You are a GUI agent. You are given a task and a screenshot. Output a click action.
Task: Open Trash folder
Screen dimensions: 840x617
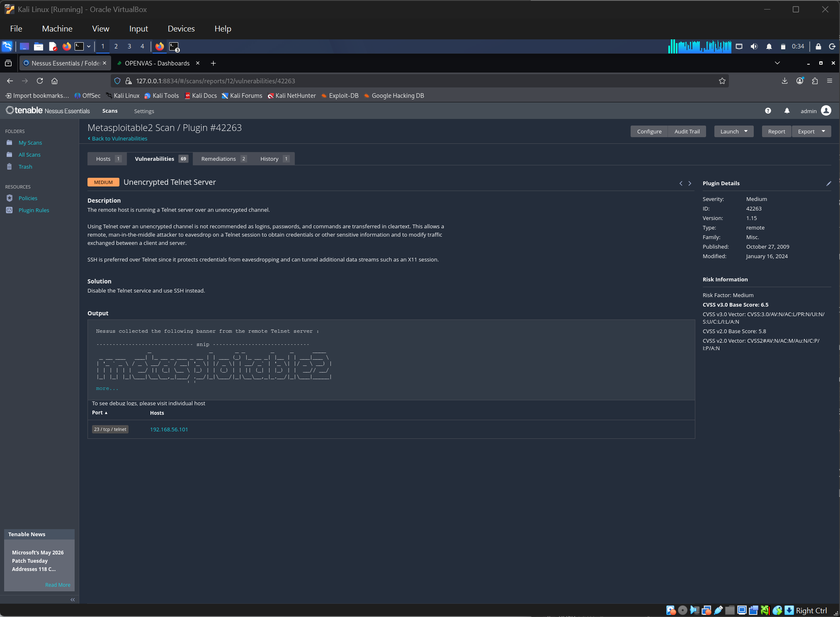(x=25, y=167)
